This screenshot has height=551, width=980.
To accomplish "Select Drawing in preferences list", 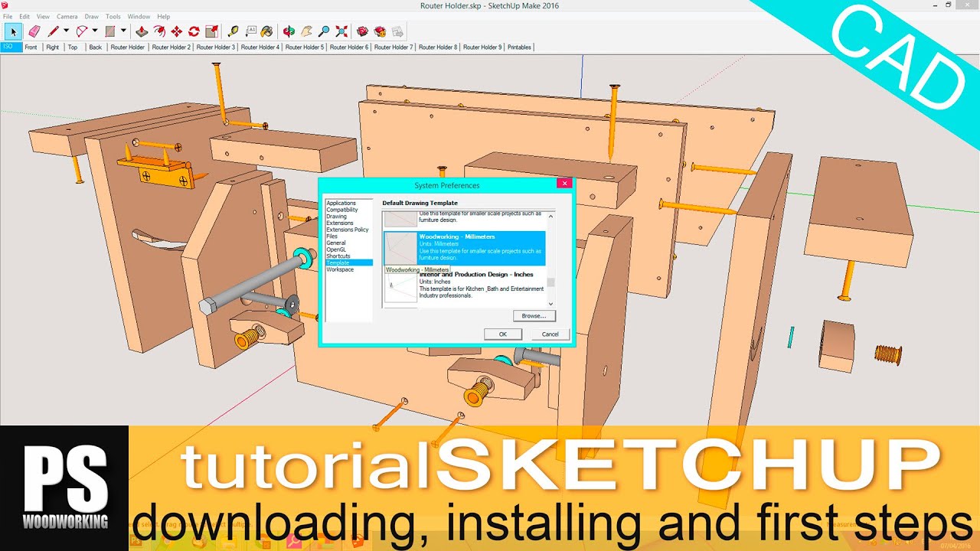I will tap(336, 217).
